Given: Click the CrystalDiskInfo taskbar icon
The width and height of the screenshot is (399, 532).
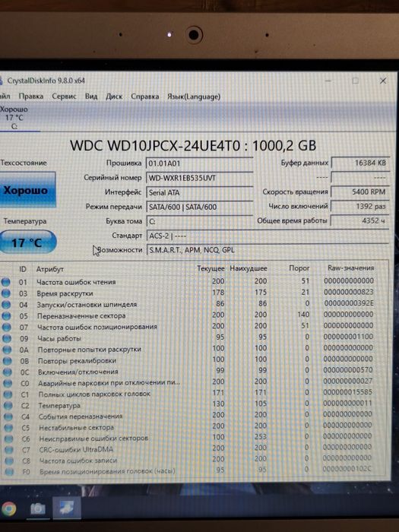Looking at the screenshot, I should (67, 508).
